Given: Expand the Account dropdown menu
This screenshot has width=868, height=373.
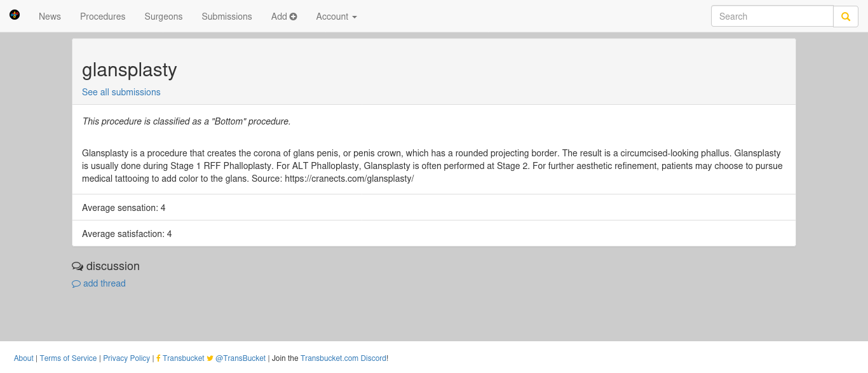Looking at the screenshot, I should click(x=336, y=17).
